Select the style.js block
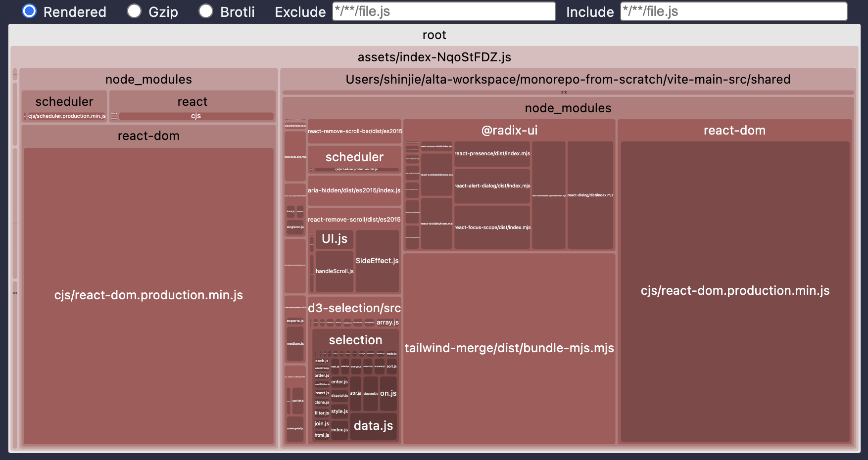Image resolution: width=868 pixels, height=460 pixels. click(339, 412)
